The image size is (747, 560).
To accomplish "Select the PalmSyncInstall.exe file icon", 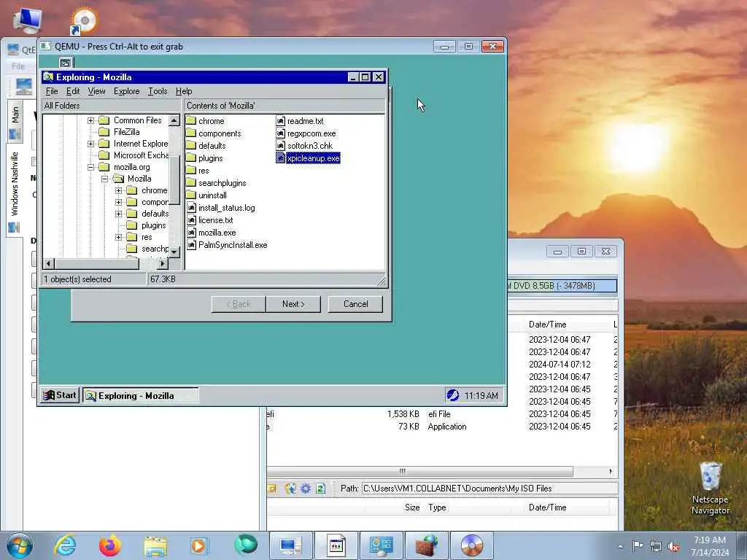I will 191,245.
